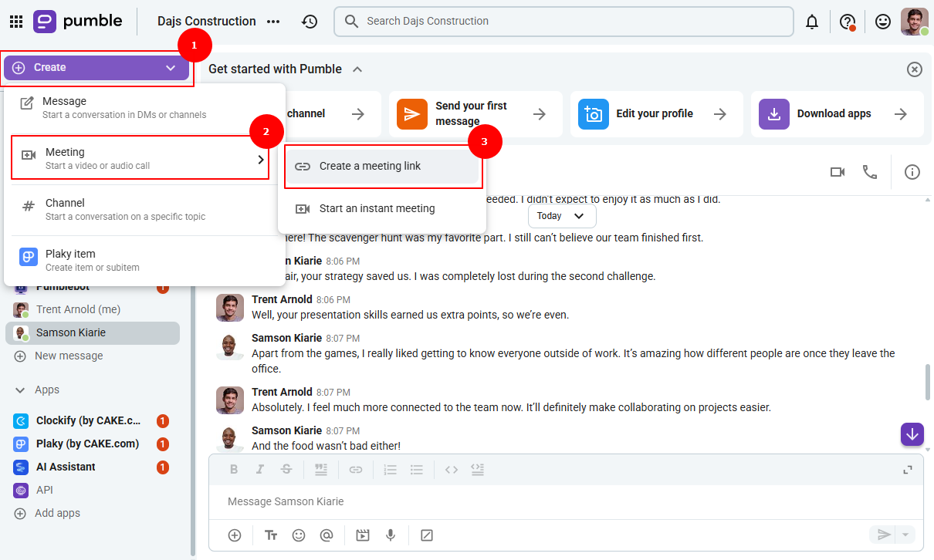
Task: Open the Send your first message card
Action: pyautogui.click(x=475, y=114)
